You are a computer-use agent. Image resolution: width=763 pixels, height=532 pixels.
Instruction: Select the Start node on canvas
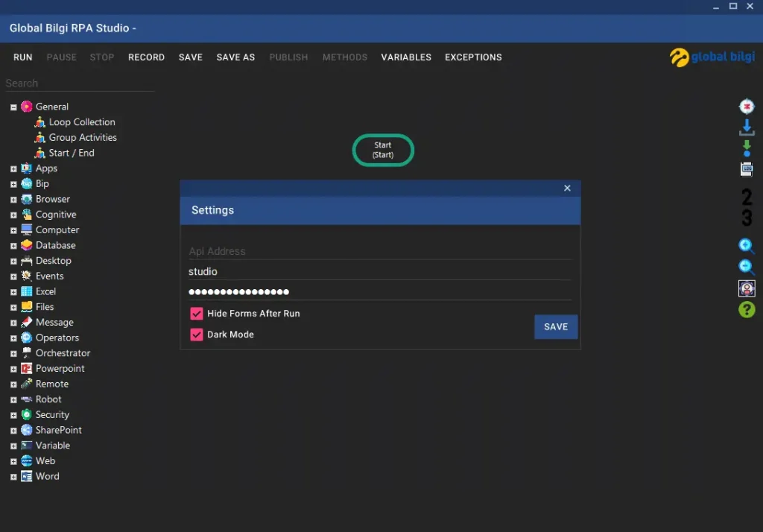383,150
